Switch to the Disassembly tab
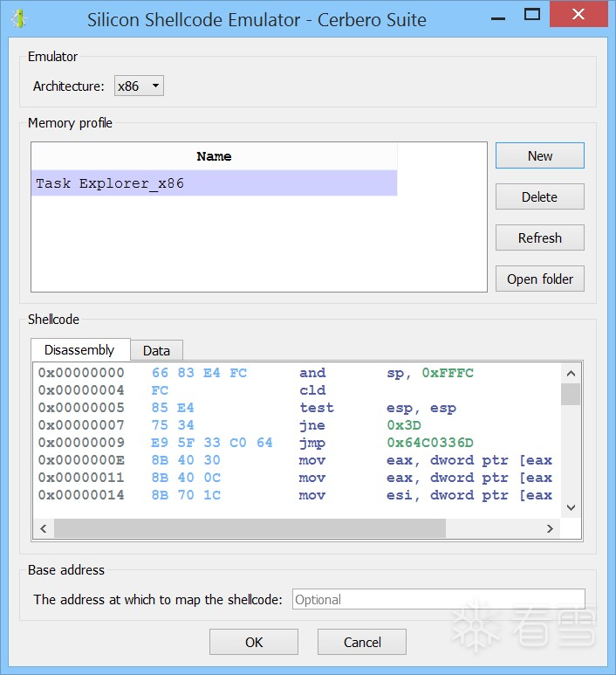The height and width of the screenshot is (675, 616). point(80,349)
